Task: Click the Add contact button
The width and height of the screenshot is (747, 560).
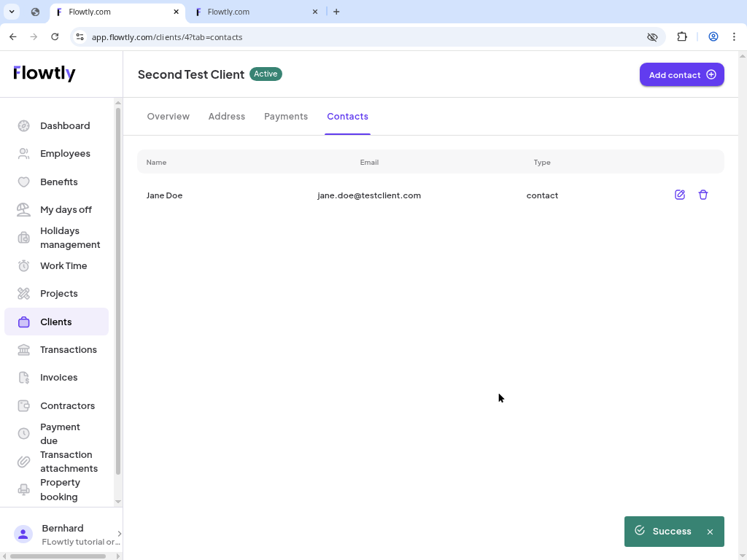Action: coord(681,74)
